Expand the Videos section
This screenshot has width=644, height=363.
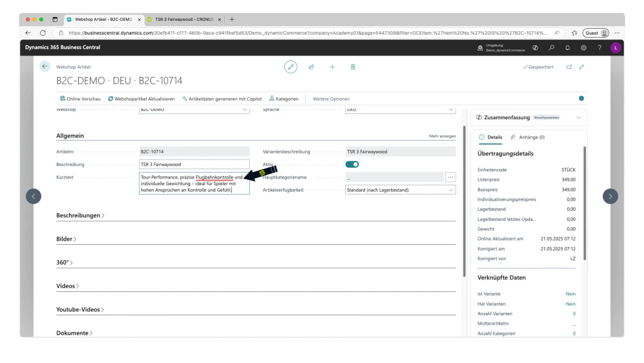point(67,286)
